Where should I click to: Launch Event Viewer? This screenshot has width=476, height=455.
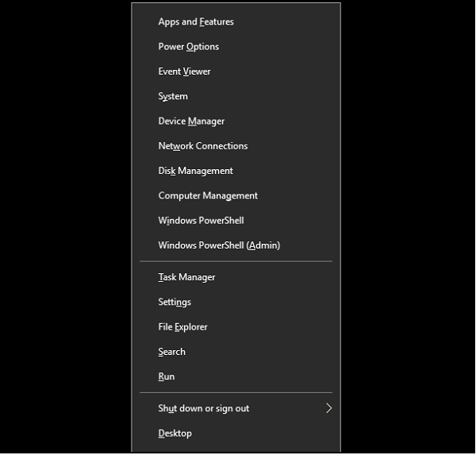tap(185, 71)
